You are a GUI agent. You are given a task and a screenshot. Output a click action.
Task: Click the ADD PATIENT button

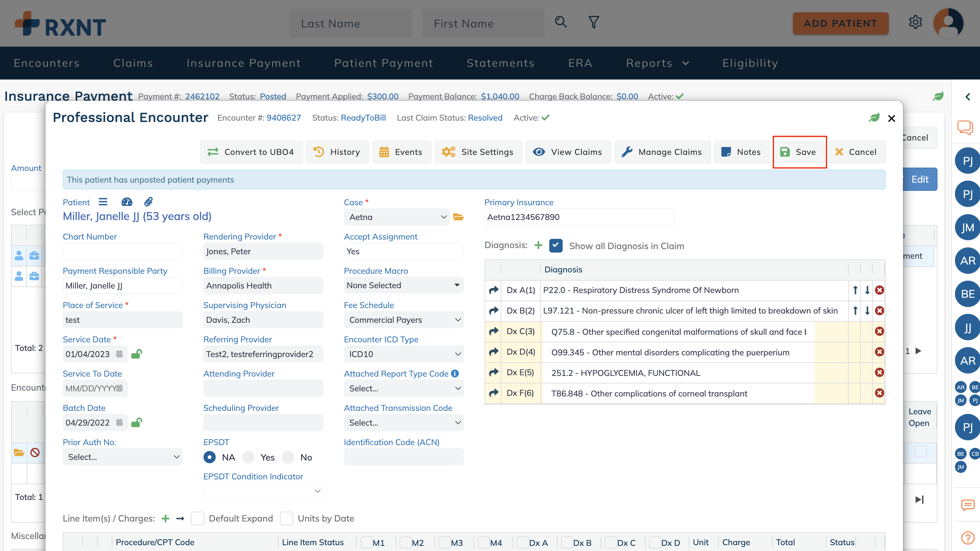click(841, 23)
